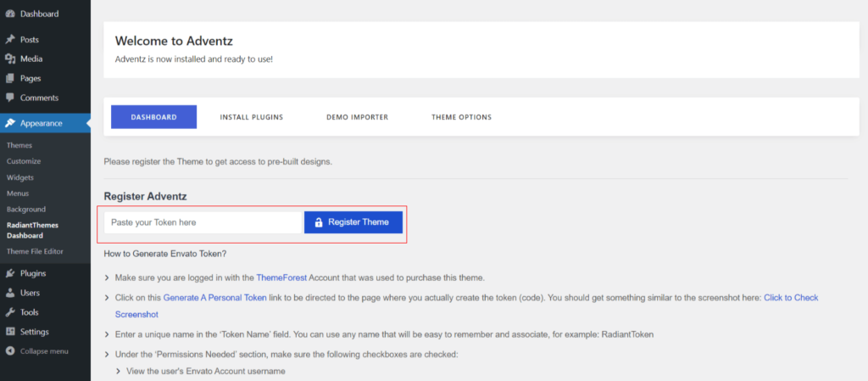Screen dimensions: 868x381
Task: Switch to the Install Plugins tab
Action: coord(251,117)
